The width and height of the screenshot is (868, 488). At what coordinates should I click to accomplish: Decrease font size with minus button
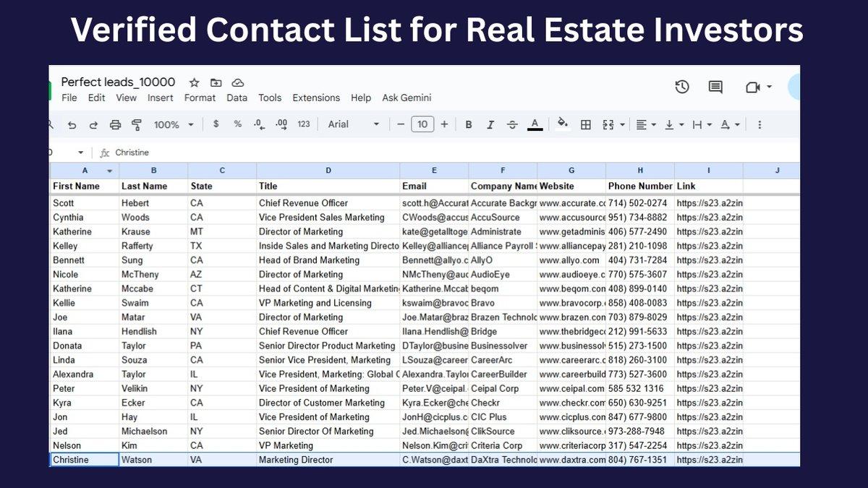(x=401, y=124)
